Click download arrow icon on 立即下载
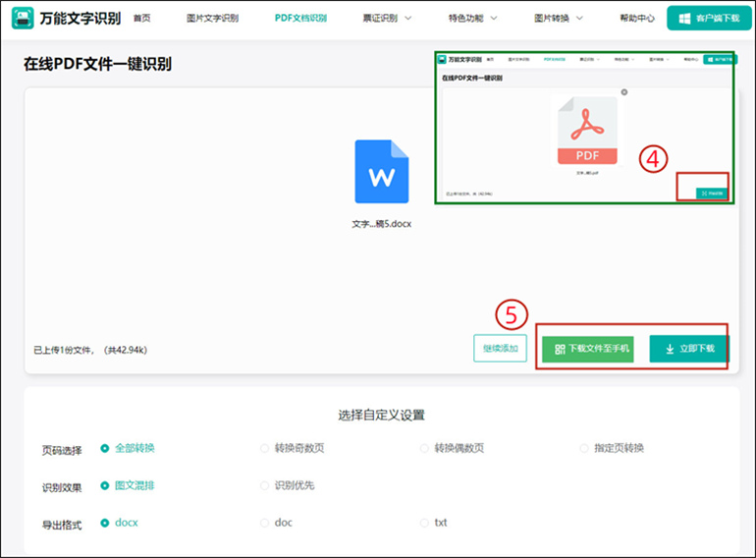This screenshot has height=558, width=756. pyautogui.click(x=670, y=349)
